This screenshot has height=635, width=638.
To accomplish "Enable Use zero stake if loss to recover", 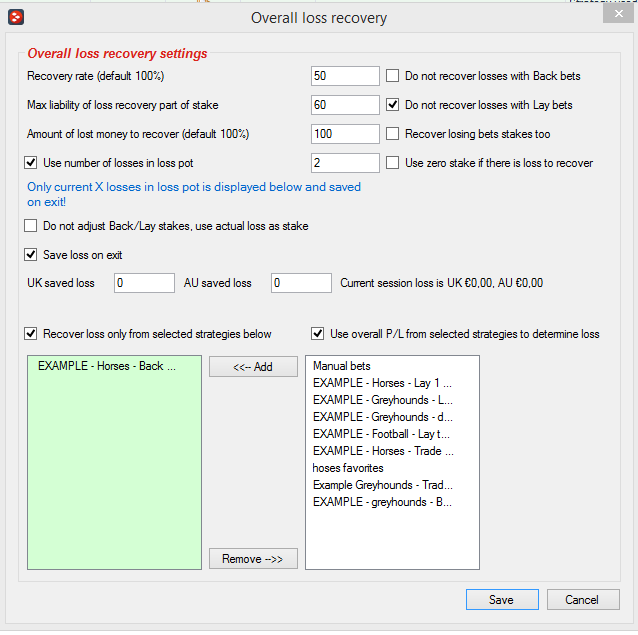I will click(392, 163).
